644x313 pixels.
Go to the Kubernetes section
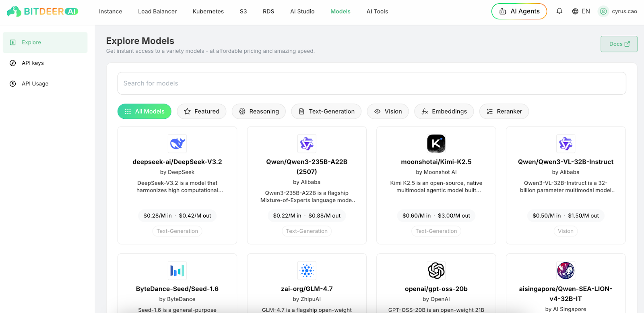[208, 11]
